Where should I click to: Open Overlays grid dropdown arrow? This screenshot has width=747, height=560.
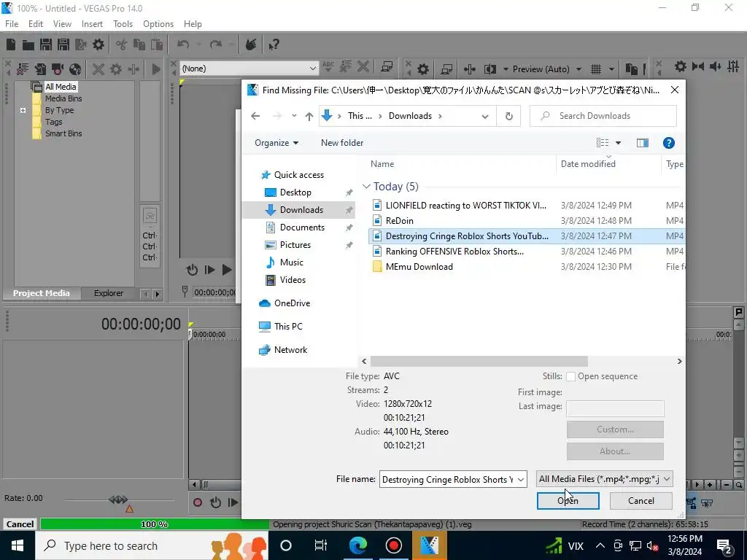coord(611,69)
